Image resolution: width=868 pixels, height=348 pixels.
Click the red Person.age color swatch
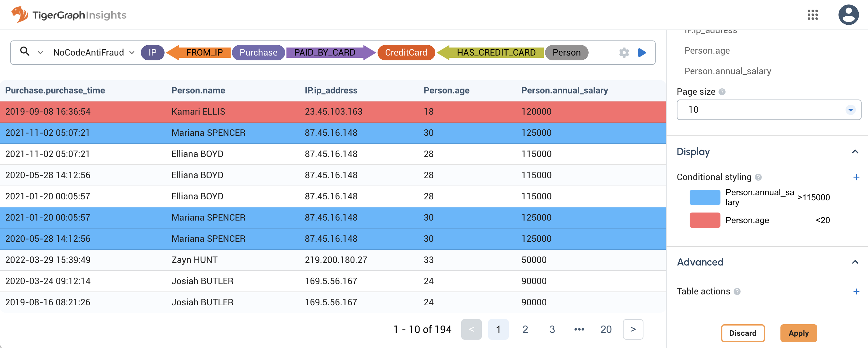point(705,220)
